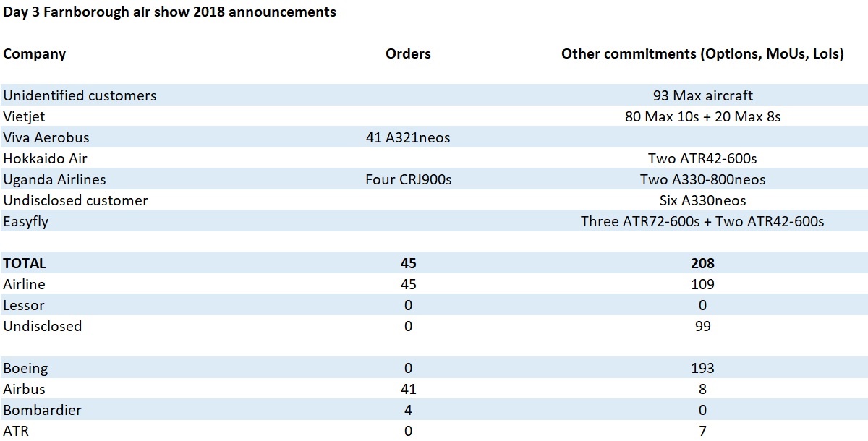Click the ATR orders "0" value
Image resolution: width=868 pixels, height=441 pixels.
coord(408,431)
